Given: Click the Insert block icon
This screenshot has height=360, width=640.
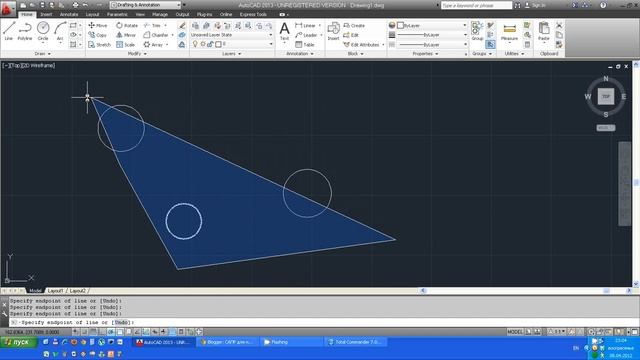Looking at the screenshot, I should (x=333, y=31).
